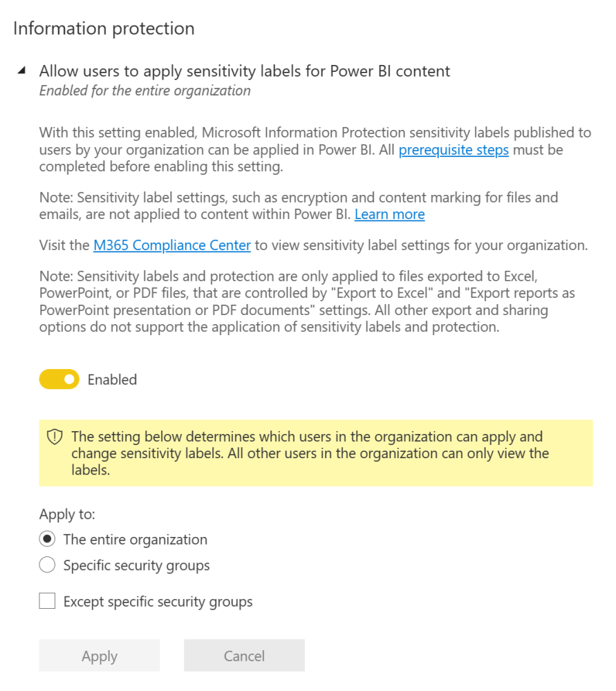
Task: Choose the 'Specific security groups' radio option
Action: click(x=48, y=565)
